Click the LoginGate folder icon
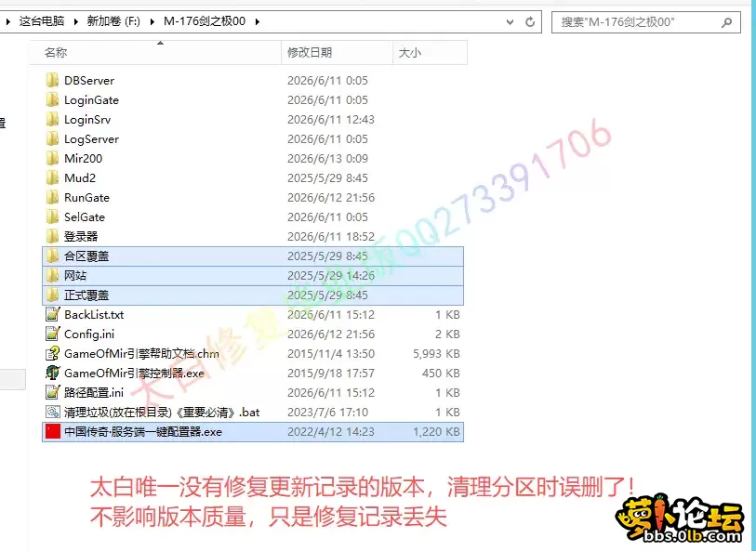Image resolution: width=756 pixels, height=551 pixels. [53, 99]
